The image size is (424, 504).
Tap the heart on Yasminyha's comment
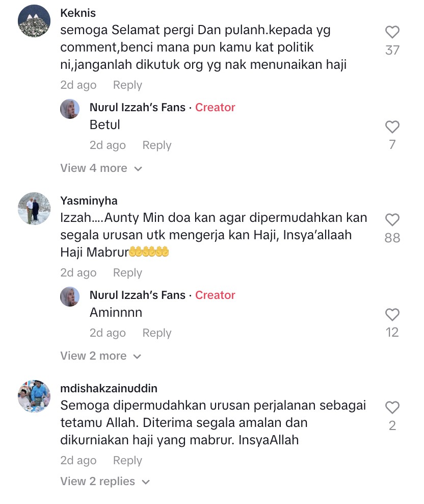coord(392,220)
